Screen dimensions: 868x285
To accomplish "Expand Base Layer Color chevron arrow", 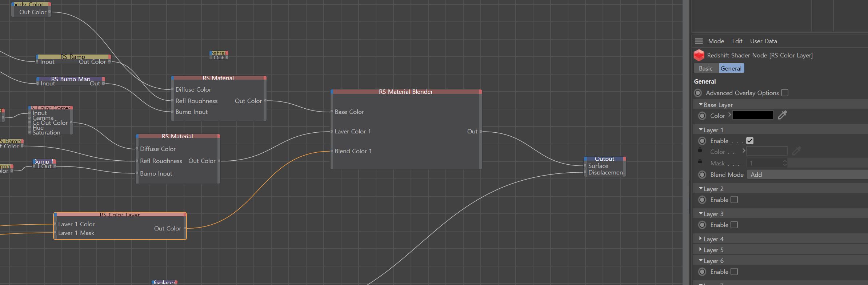I will point(729,115).
